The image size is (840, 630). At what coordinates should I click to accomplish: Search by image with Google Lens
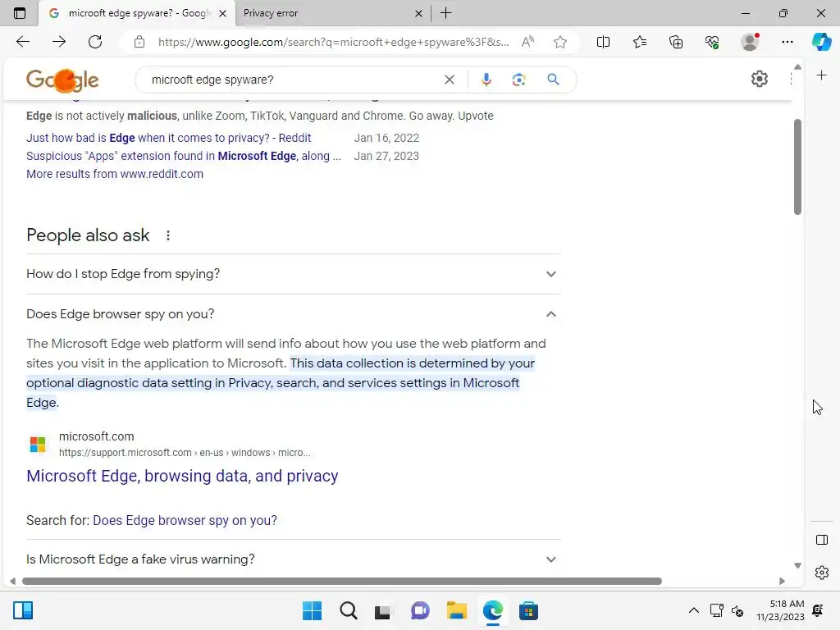(518, 80)
